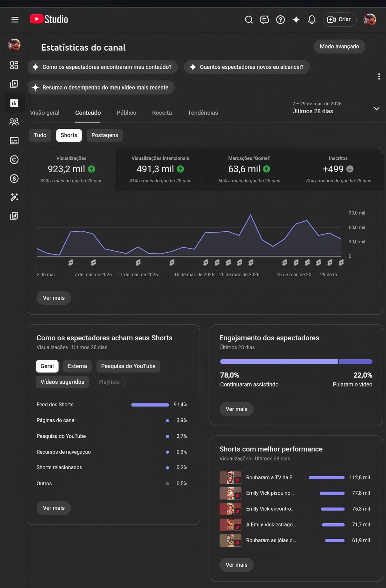386x588 pixels.
Task: Open the Dashboard icon in sidebar
Action: (14, 65)
